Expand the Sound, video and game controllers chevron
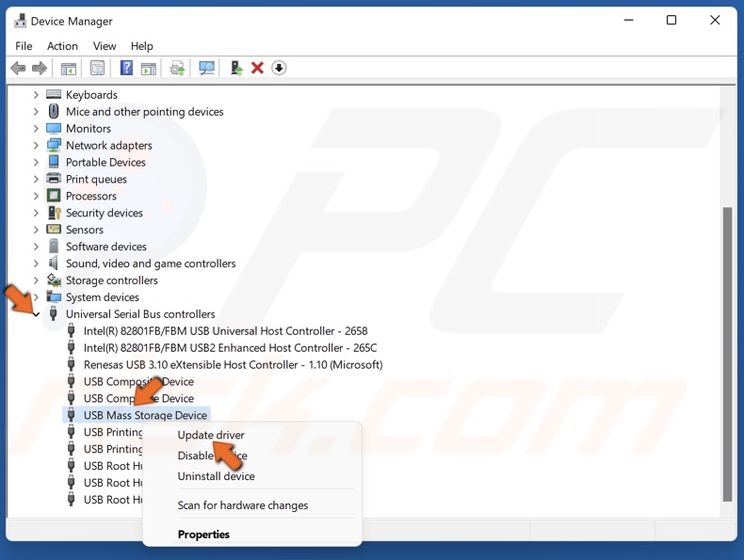Image resolution: width=744 pixels, height=560 pixels. tap(36, 264)
